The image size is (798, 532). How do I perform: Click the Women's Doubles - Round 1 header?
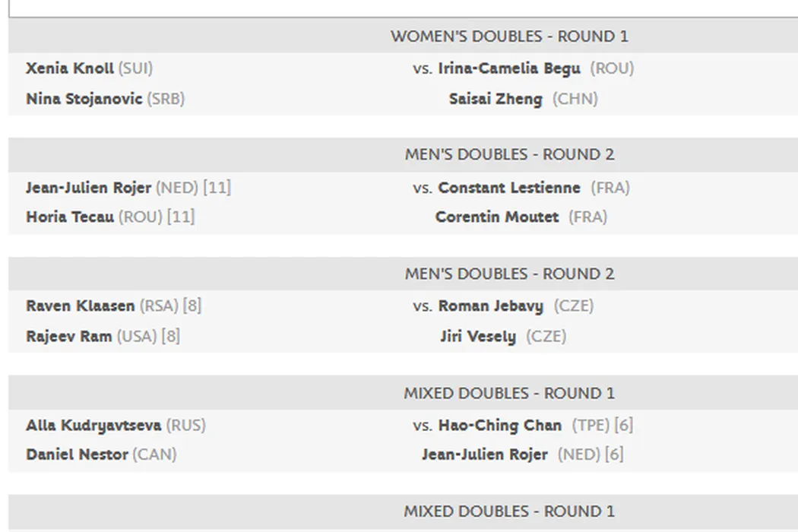(x=509, y=36)
